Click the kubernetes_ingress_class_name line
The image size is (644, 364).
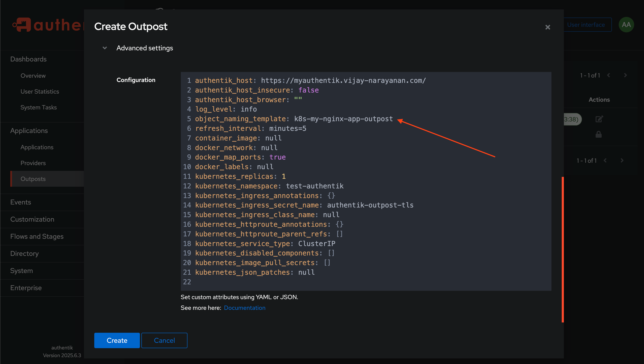click(x=267, y=215)
